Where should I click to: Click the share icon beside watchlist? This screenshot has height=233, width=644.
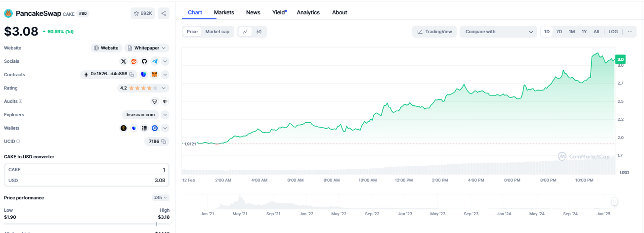coord(164,14)
